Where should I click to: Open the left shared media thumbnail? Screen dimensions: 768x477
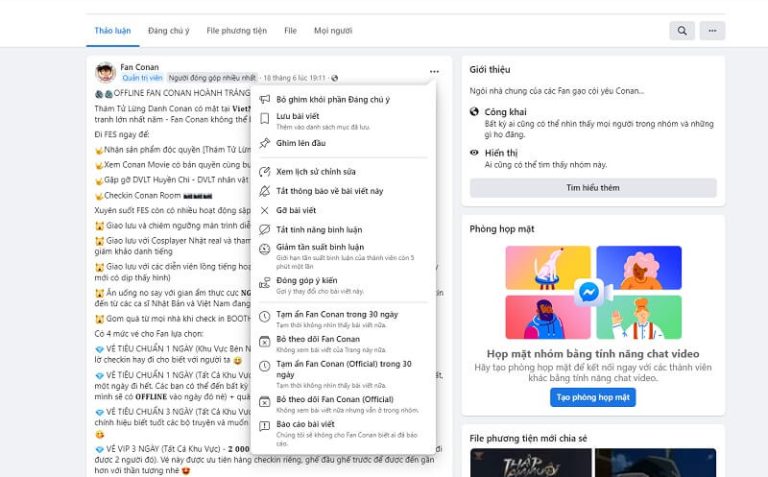tap(531, 462)
